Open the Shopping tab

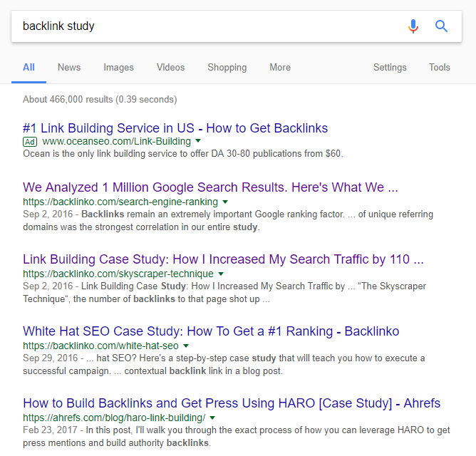[227, 68]
